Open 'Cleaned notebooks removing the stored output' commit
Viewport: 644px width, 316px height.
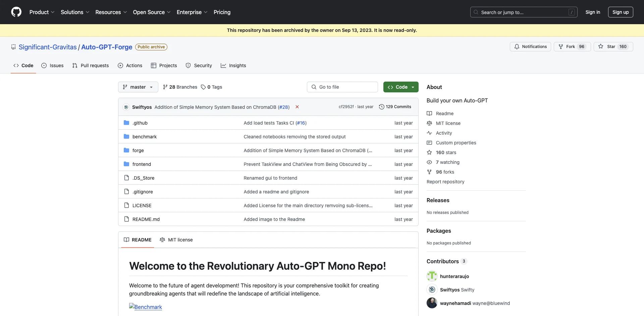pyautogui.click(x=294, y=137)
